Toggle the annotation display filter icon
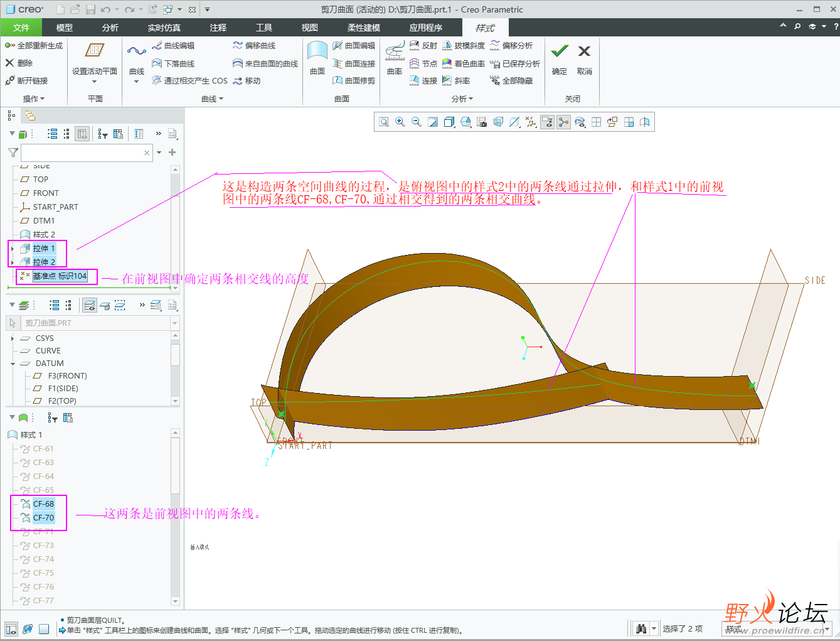Viewport: 840px width, 641px height. (x=548, y=122)
